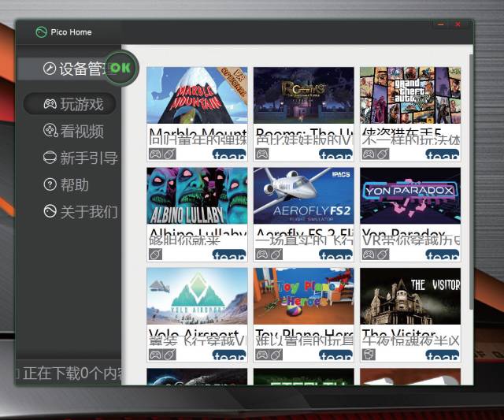Click Steam button on Rooms card
The height and width of the screenshot is (420, 504).
click(336, 154)
